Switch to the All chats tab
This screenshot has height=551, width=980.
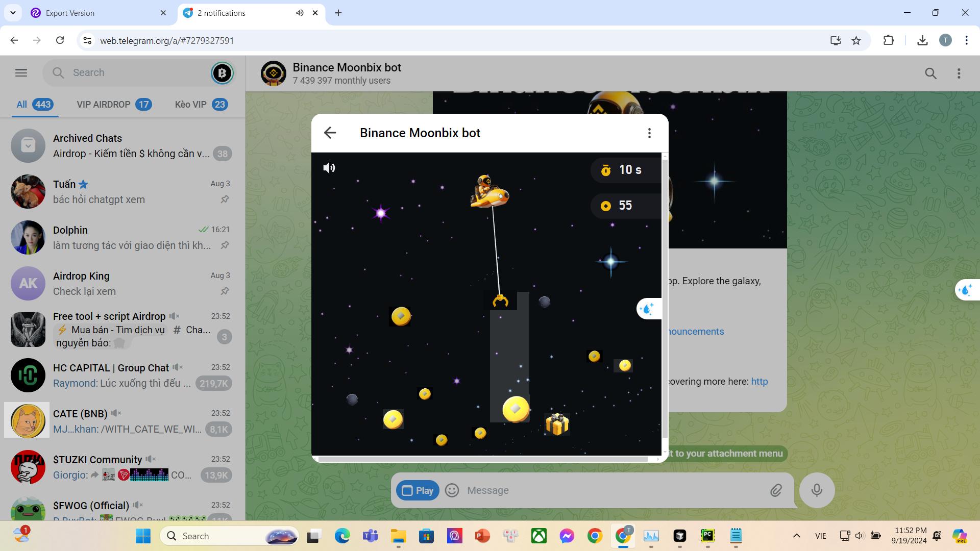[x=34, y=105]
